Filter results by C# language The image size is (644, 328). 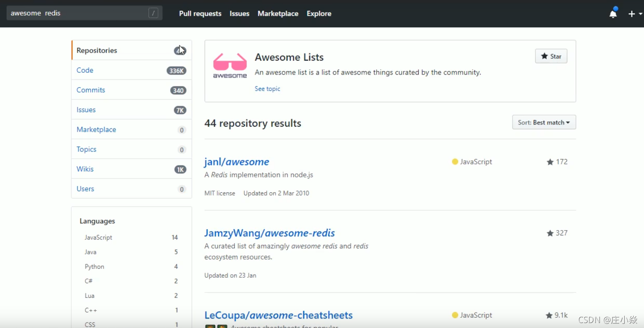point(131,281)
